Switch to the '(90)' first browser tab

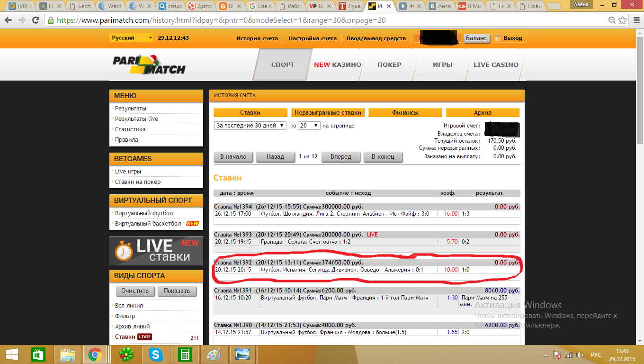pyautogui.click(x=19, y=6)
